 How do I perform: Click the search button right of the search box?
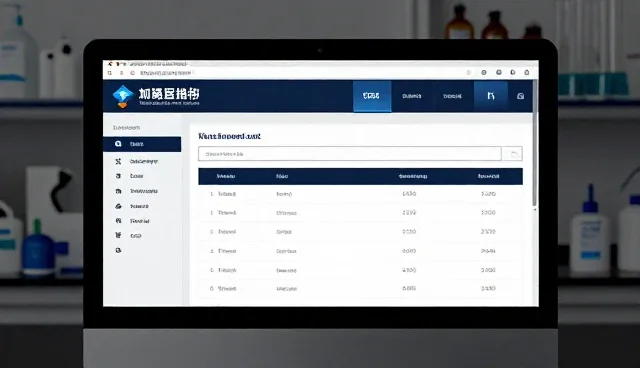512,154
